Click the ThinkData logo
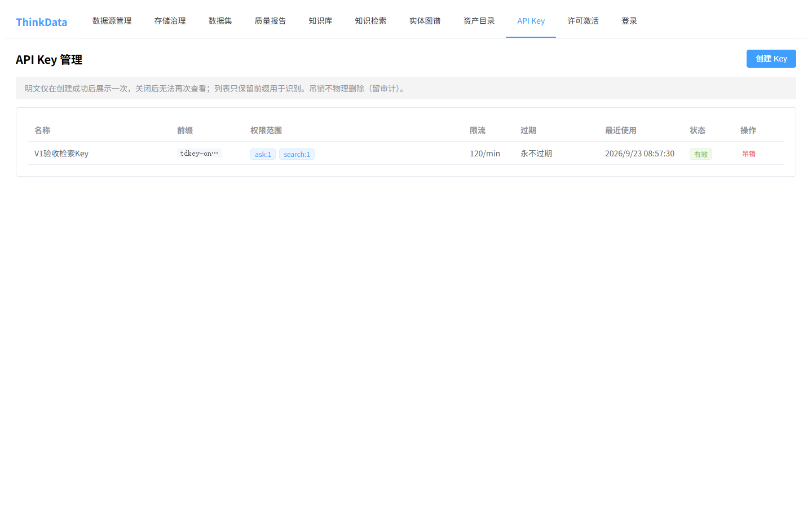Image resolution: width=812 pixels, height=508 pixels. coord(41,22)
